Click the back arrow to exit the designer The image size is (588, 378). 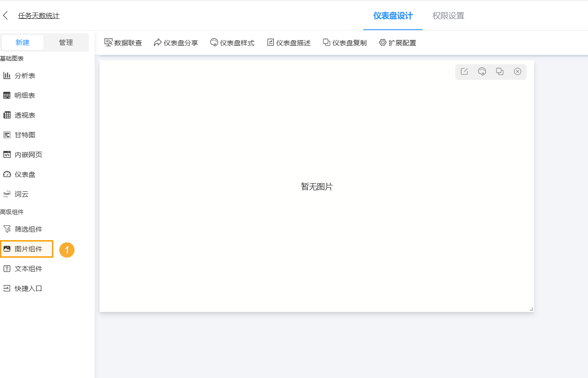[x=5, y=15]
